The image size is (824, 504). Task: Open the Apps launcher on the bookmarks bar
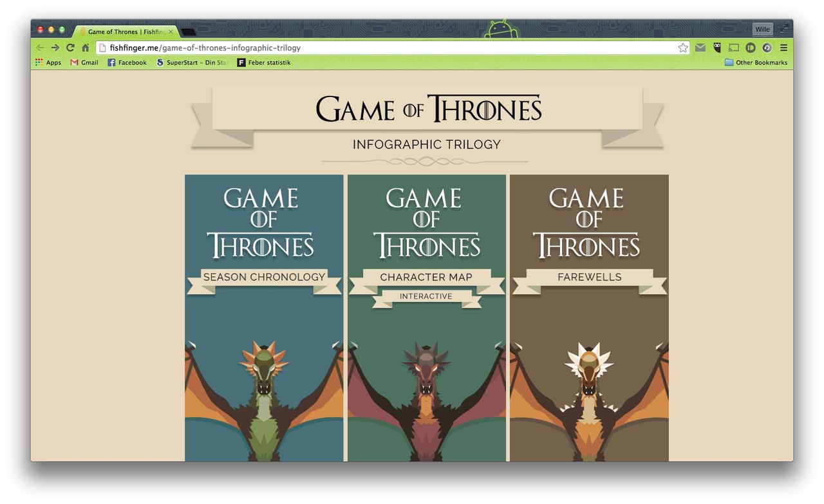pos(48,62)
